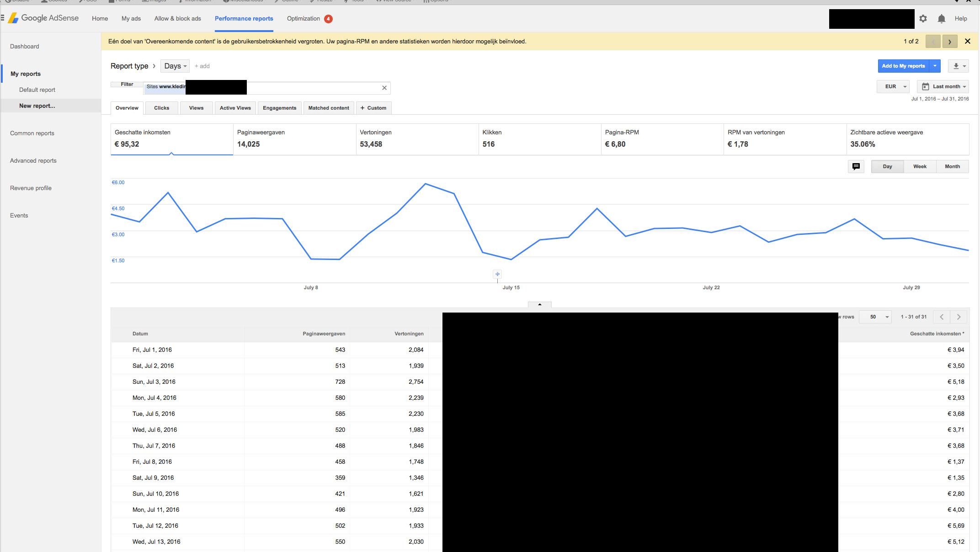Expand the Add to My reports arrow

pyautogui.click(x=935, y=66)
